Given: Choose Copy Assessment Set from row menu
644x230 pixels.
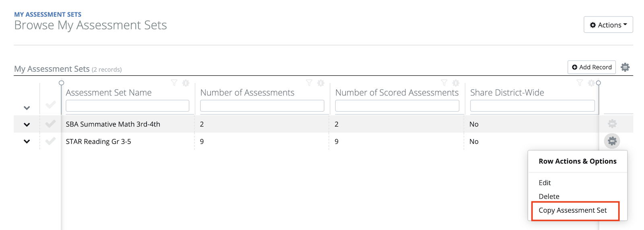Looking at the screenshot, I should pos(572,210).
